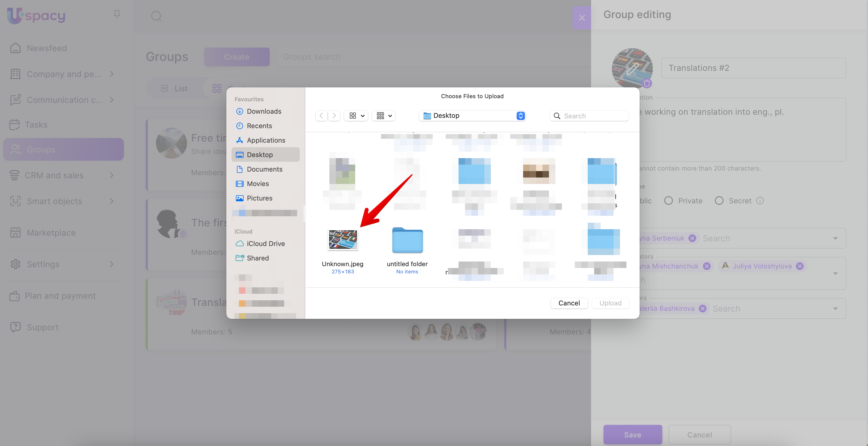Click the trash icon on group avatar

click(x=647, y=83)
